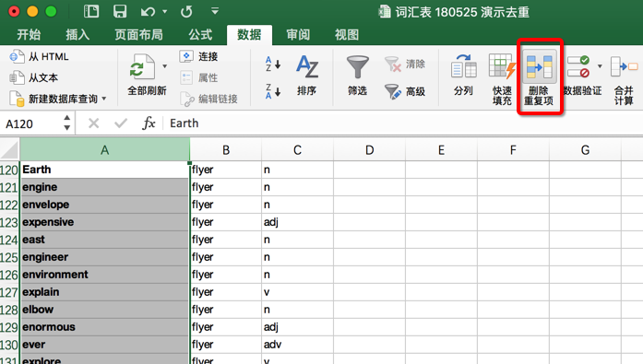Select column B header

coord(226,150)
